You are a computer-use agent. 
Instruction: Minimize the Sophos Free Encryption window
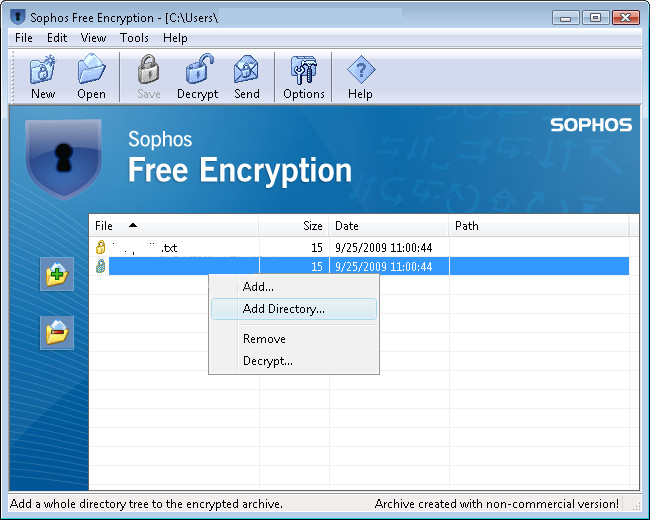point(565,18)
